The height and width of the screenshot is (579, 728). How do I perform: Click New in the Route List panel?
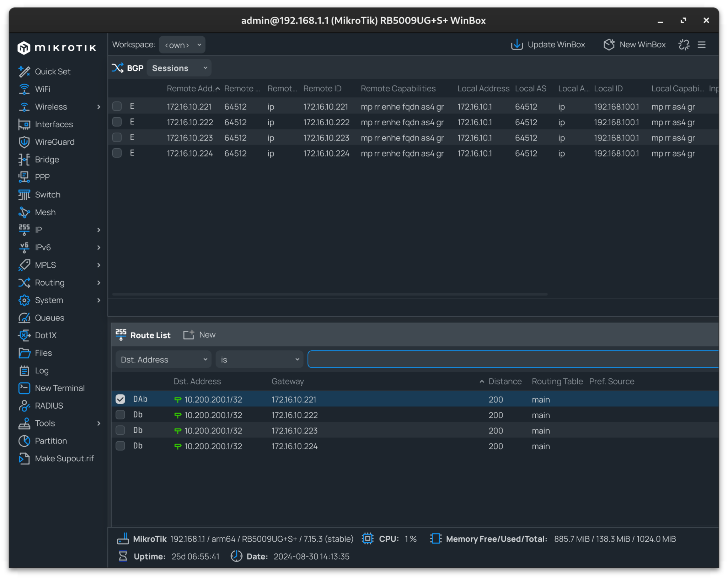[x=199, y=335]
